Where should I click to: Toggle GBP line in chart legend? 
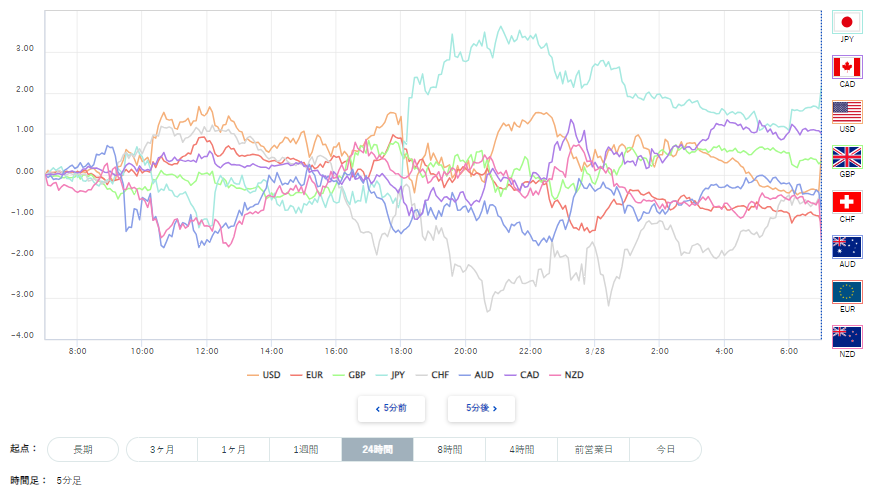[349, 375]
